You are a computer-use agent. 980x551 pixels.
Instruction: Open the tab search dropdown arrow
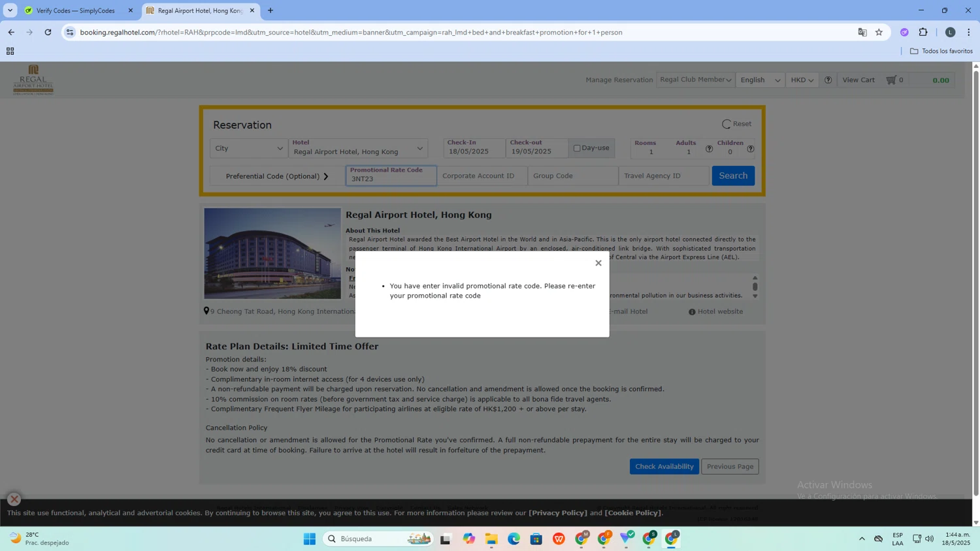pos(10,10)
